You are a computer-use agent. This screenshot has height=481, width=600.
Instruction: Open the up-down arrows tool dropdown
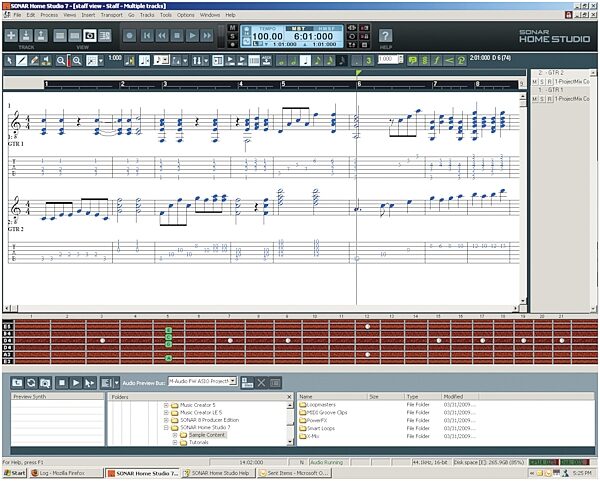[206, 60]
